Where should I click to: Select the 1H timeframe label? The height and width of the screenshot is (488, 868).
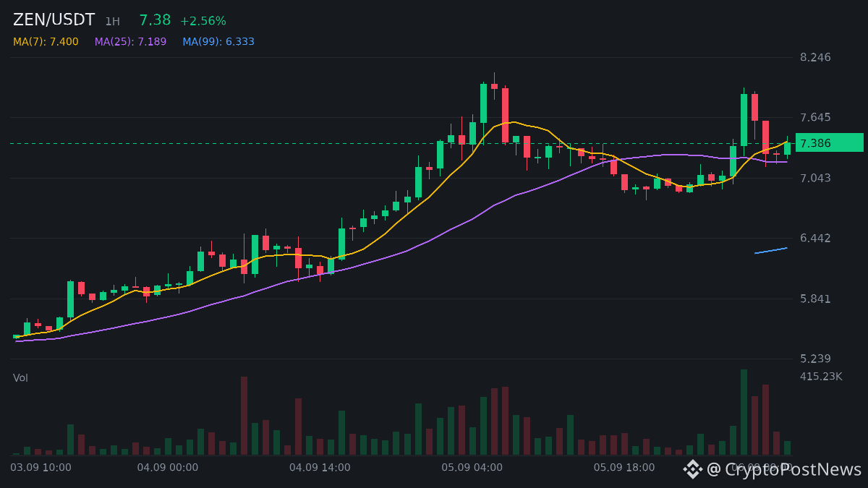pos(112,22)
